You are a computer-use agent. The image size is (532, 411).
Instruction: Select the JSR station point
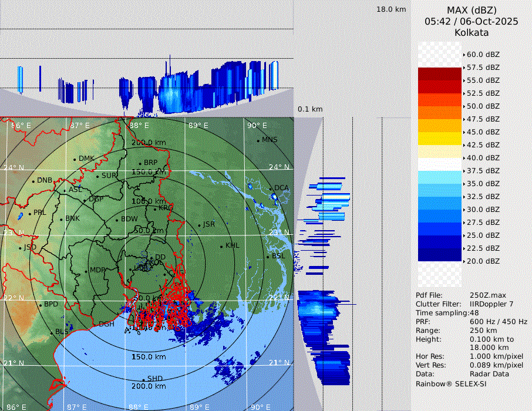[199, 225]
